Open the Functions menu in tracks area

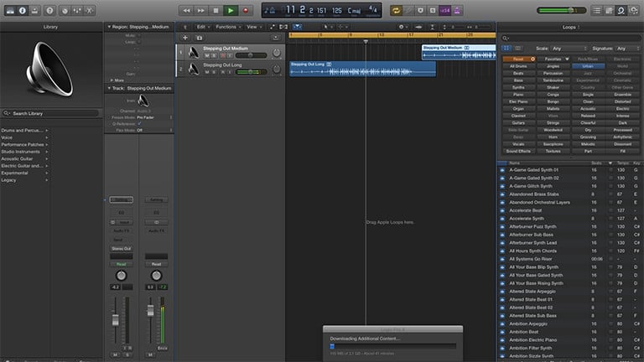[228, 27]
